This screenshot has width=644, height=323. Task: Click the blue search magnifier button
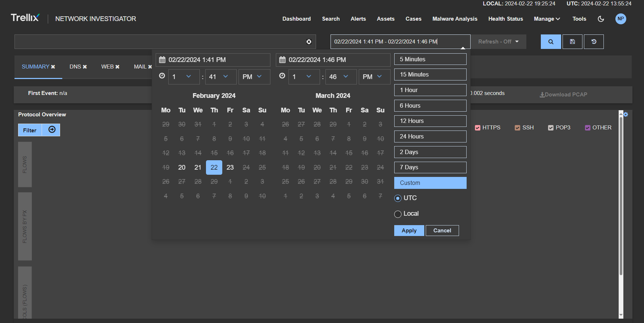tap(551, 42)
